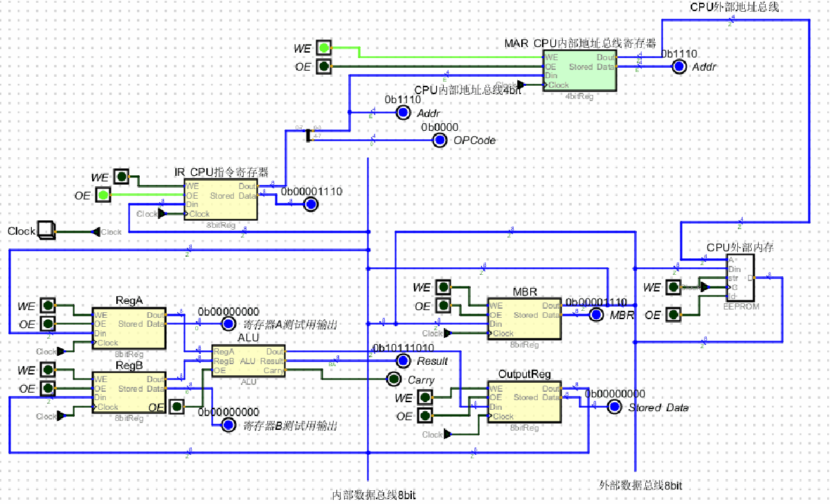Toggle the OutputReg OE input pin

coord(424,415)
